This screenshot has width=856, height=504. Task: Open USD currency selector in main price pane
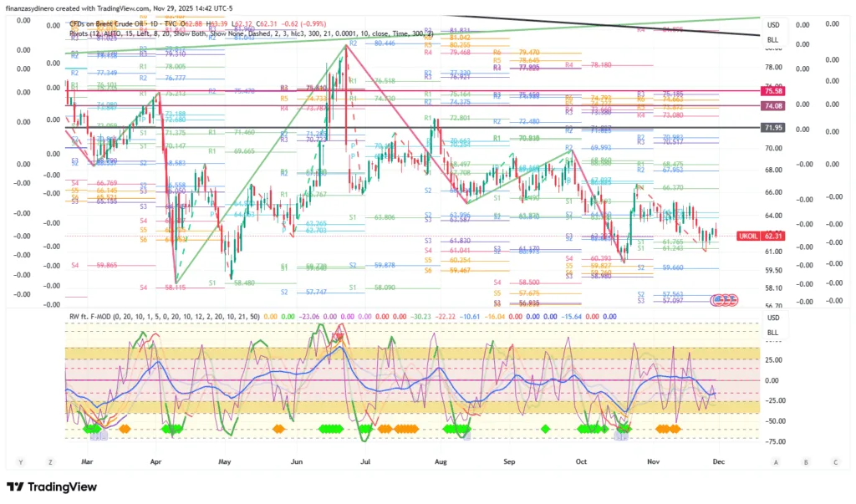point(773,25)
